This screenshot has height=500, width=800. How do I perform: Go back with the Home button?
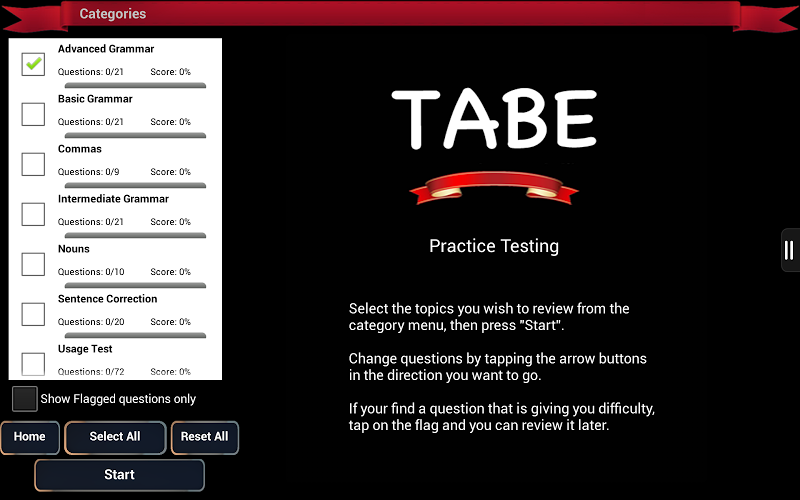[30, 437]
